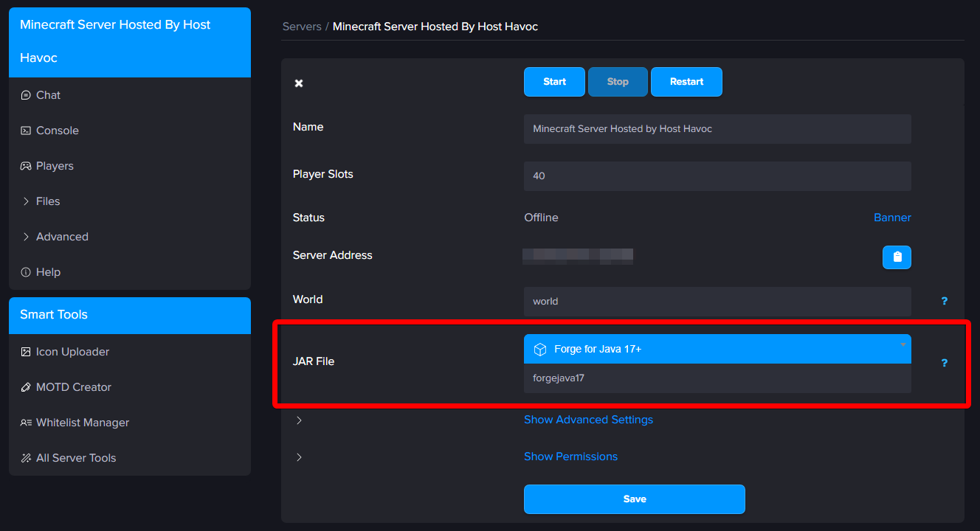
Task: Click the sidebar server title header
Action: [x=130, y=42]
